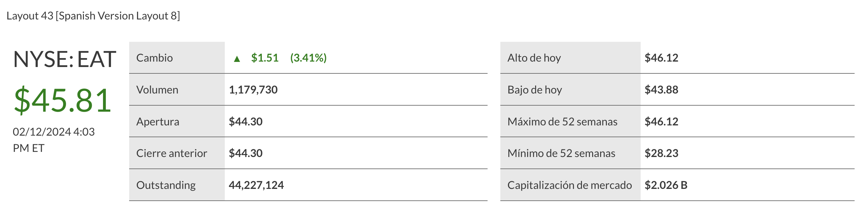Click the $2.026 B market cap value
868x224 pixels.
click(666, 185)
